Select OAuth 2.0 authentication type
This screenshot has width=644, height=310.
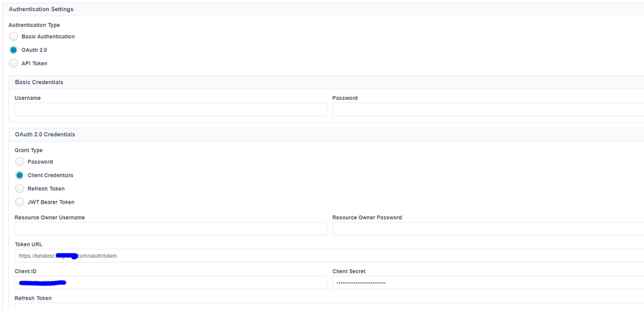pyautogui.click(x=14, y=50)
